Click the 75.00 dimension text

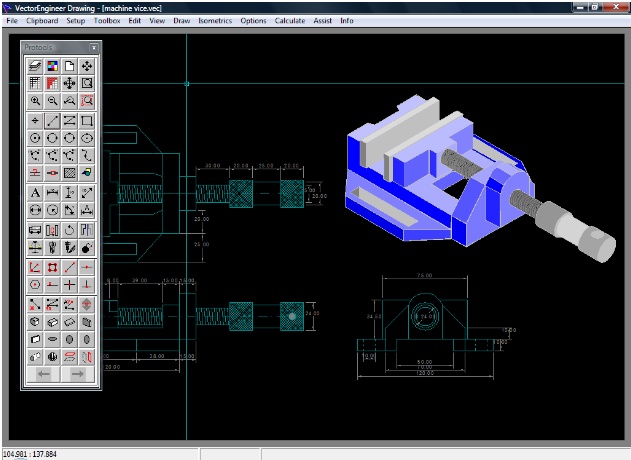425,275
